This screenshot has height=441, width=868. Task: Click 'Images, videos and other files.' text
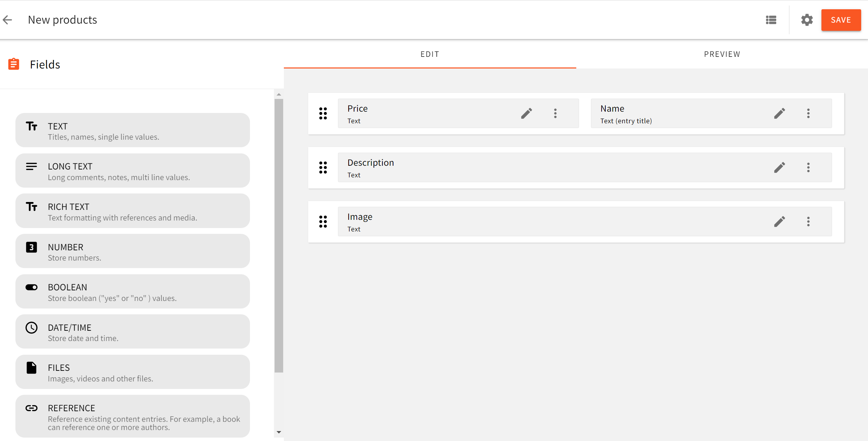pyautogui.click(x=101, y=379)
